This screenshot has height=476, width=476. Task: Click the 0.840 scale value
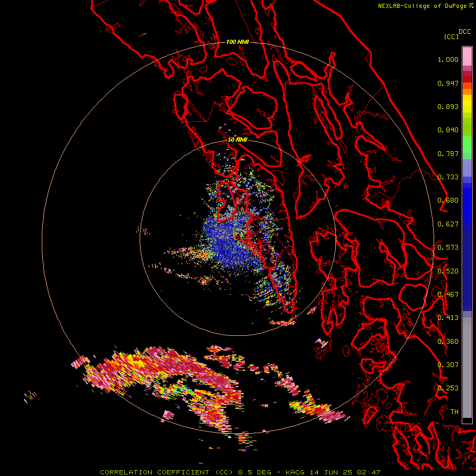click(448, 130)
